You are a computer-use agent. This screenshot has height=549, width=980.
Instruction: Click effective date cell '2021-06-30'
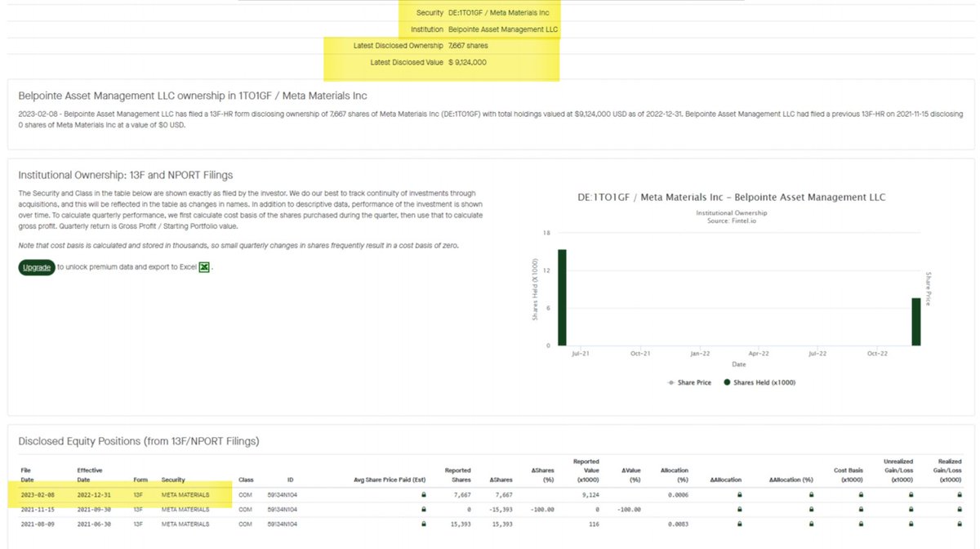(94, 524)
